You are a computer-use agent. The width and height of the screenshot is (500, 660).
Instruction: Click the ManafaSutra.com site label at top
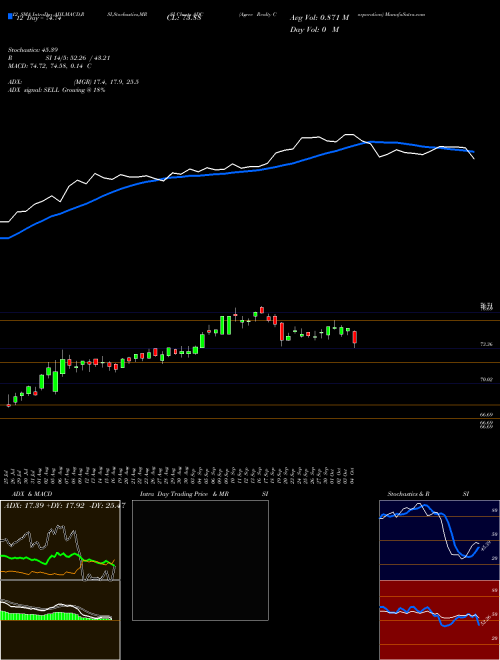[x=406, y=14]
